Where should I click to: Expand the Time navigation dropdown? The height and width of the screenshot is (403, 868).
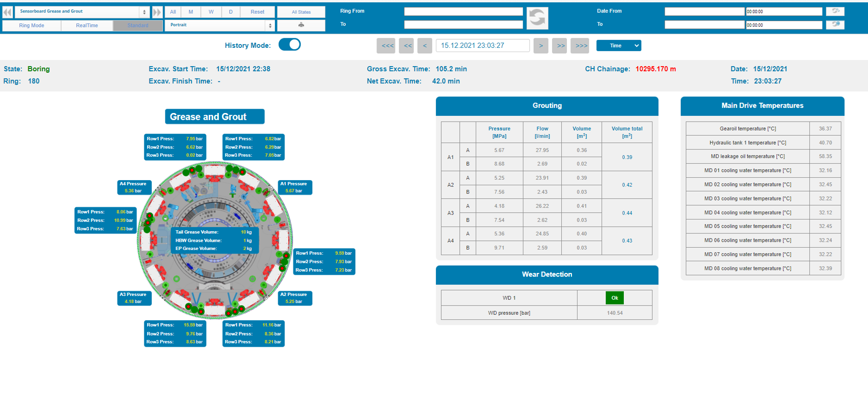pos(618,45)
